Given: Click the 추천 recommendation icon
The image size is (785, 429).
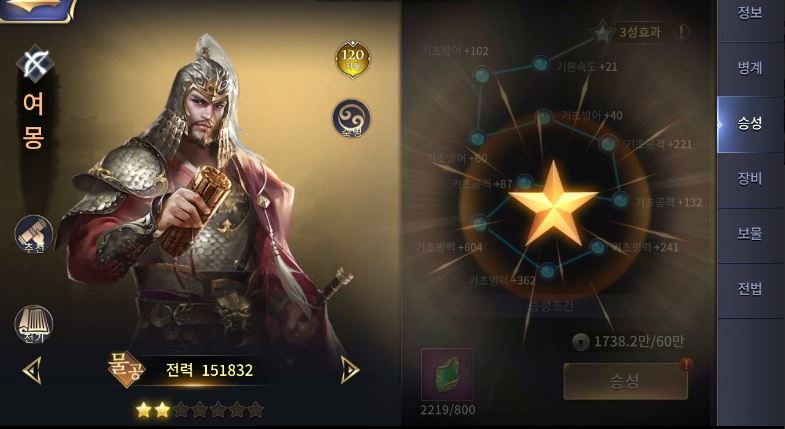Looking at the screenshot, I should click(x=34, y=234).
